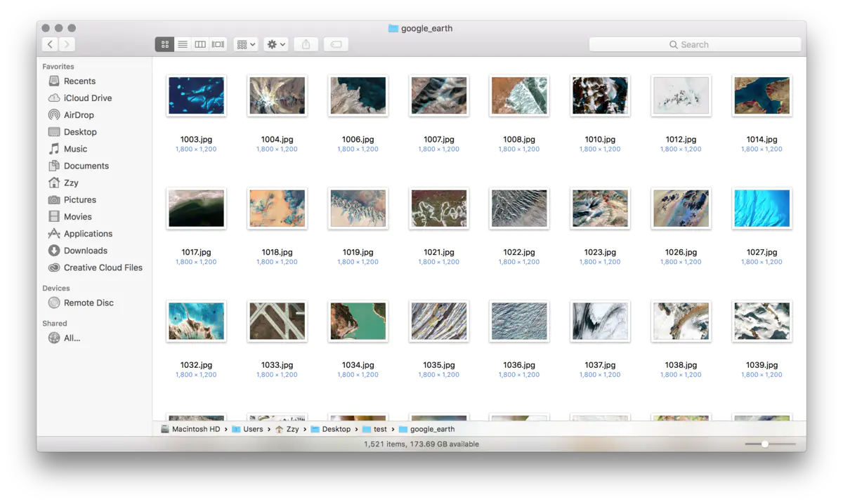Open Creative Cloud Files in sidebar
The height and width of the screenshot is (504, 843).
click(103, 267)
